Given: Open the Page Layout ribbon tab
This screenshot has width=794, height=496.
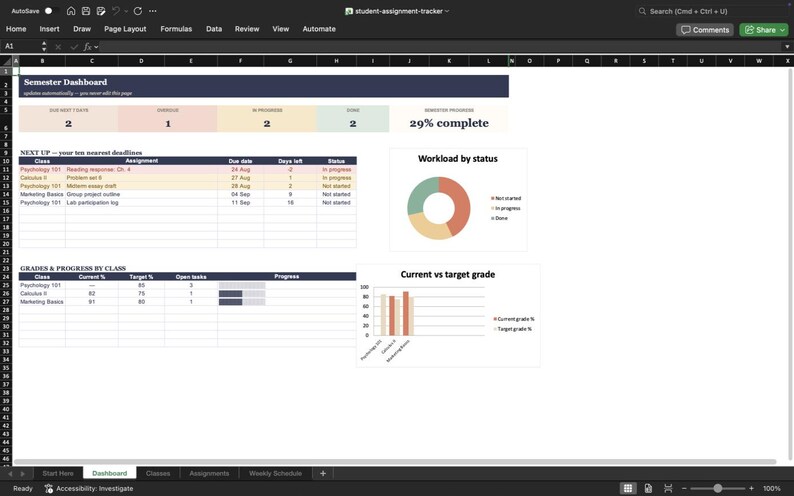Looking at the screenshot, I should click(125, 29).
